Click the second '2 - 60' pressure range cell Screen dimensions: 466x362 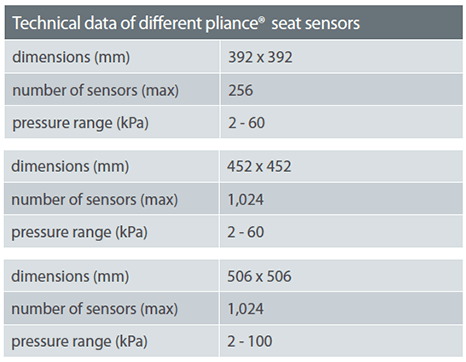pos(246,232)
